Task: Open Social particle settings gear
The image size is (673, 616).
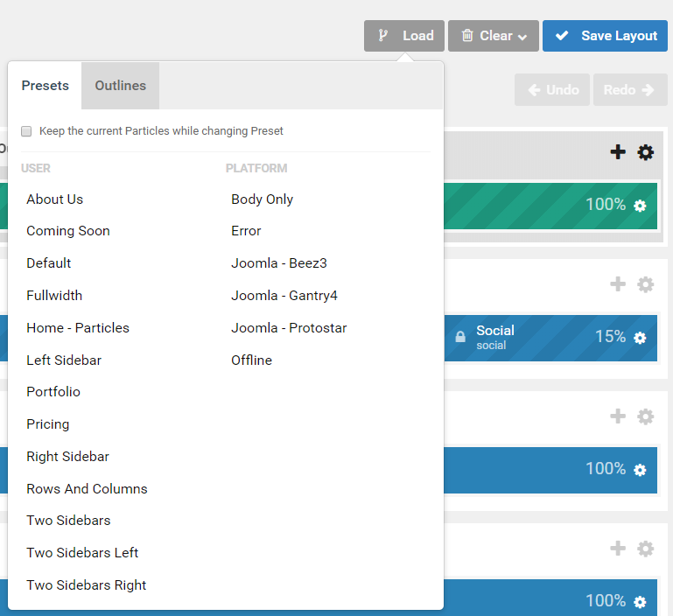Action: click(x=640, y=338)
